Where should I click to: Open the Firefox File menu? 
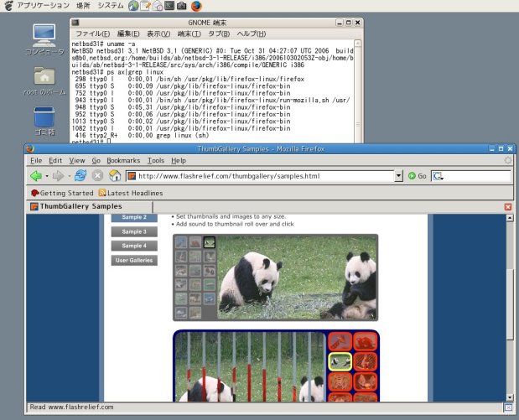coord(36,160)
